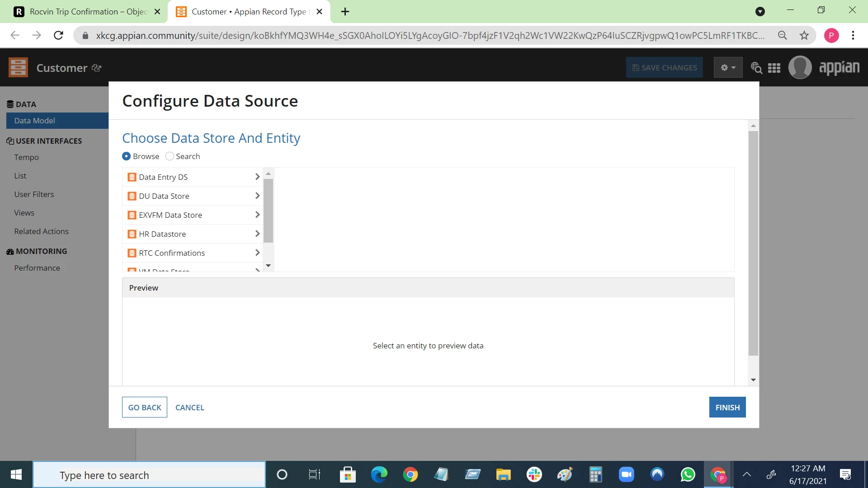The height and width of the screenshot is (488, 868).
Task: Click SAVE CHANGES button in header
Action: (665, 67)
